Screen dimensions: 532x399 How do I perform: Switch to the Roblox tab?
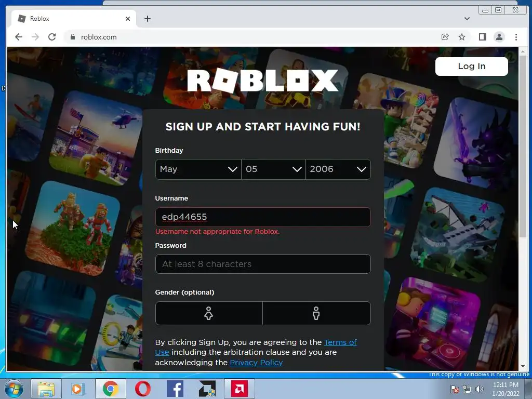(x=73, y=19)
